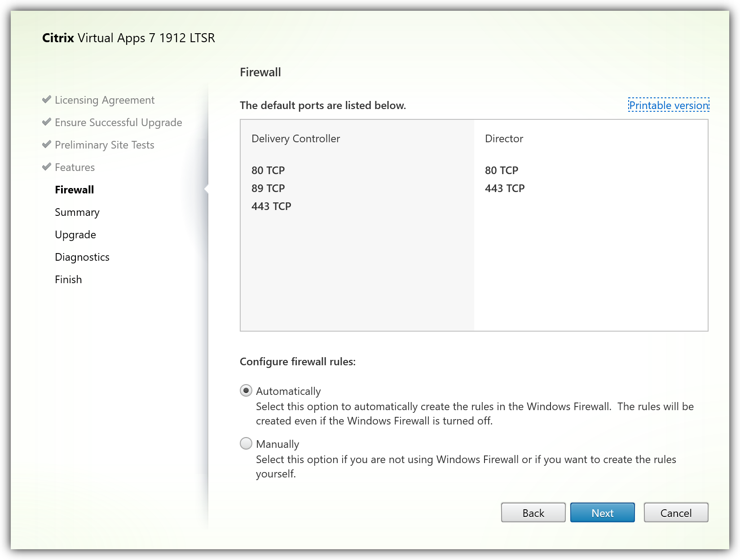Click the Delivery Controller ports panel heading

(295, 139)
